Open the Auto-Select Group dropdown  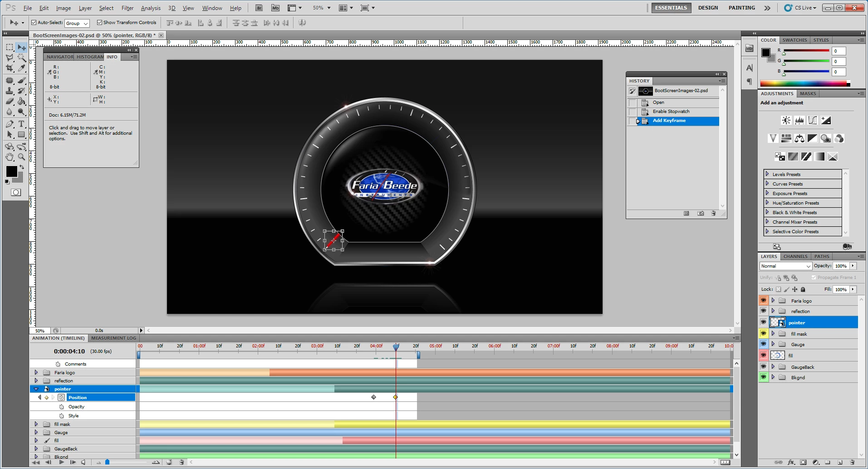pos(77,23)
